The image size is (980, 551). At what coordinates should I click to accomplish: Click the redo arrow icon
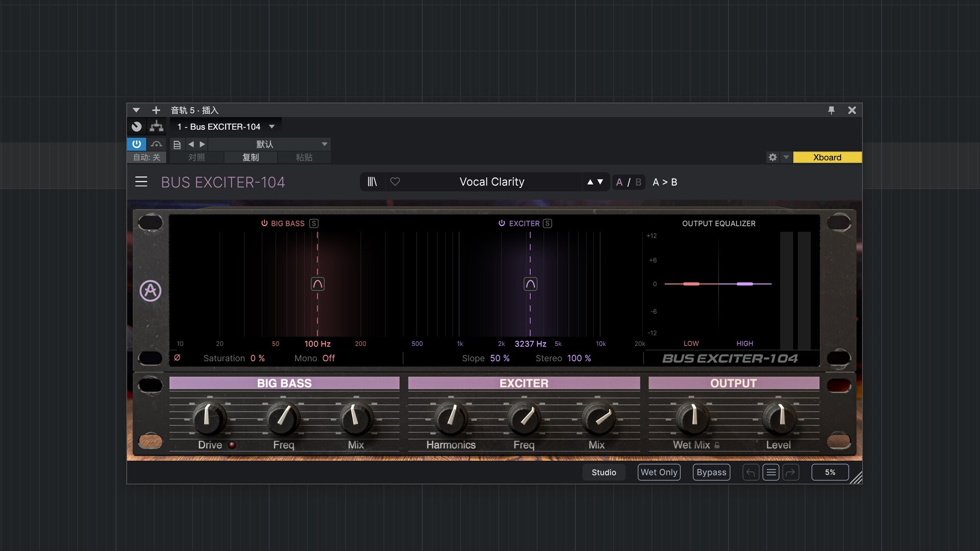pos(791,472)
